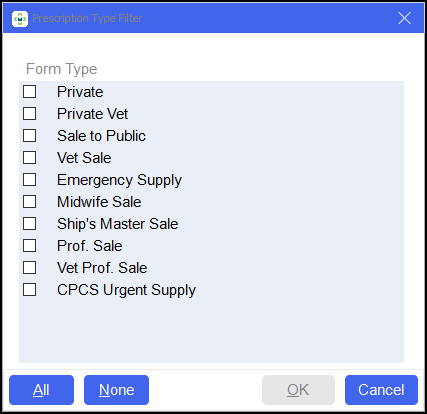Click the All button

[x=41, y=390]
